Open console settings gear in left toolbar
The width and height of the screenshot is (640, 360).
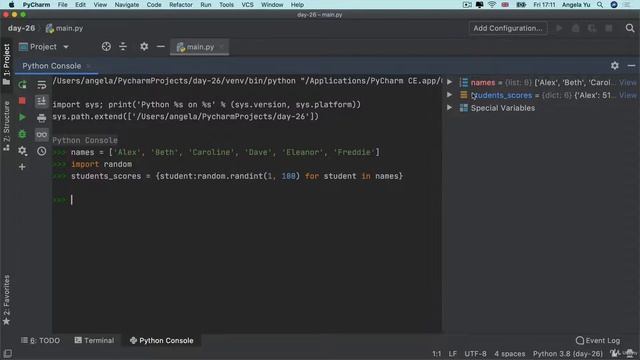click(x=22, y=151)
